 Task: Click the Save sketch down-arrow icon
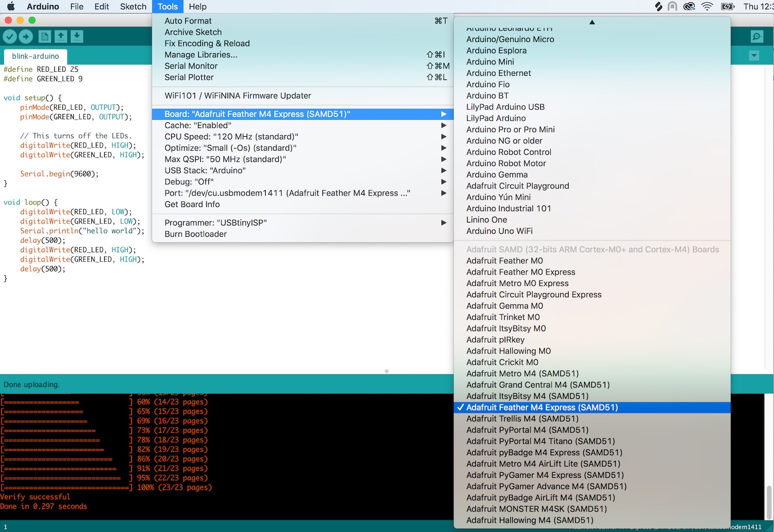pos(77,37)
